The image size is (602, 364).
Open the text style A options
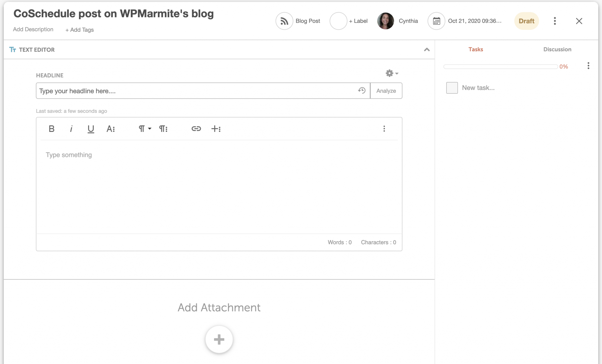click(x=111, y=129)
